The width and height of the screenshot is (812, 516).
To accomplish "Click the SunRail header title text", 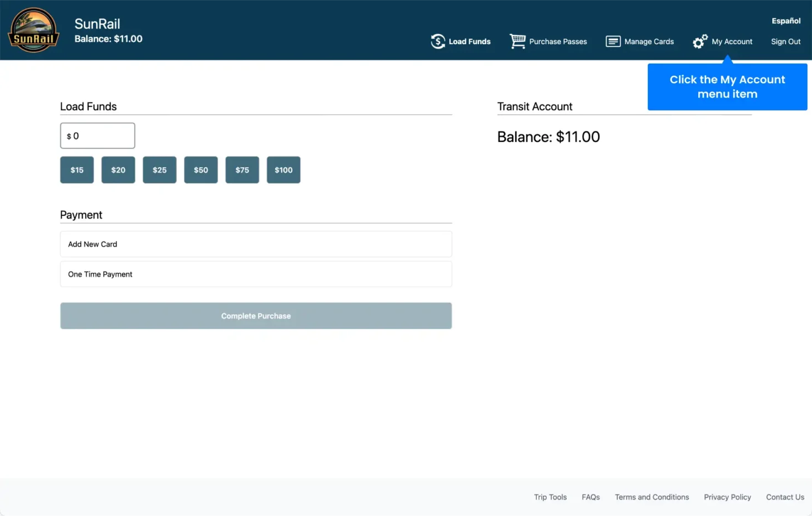I will (x=97, y=24).
